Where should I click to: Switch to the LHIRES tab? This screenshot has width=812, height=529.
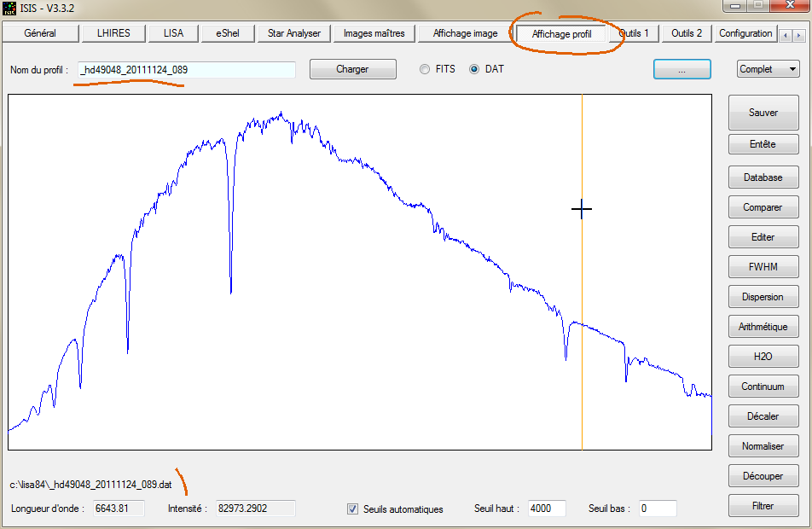[113, 33]
